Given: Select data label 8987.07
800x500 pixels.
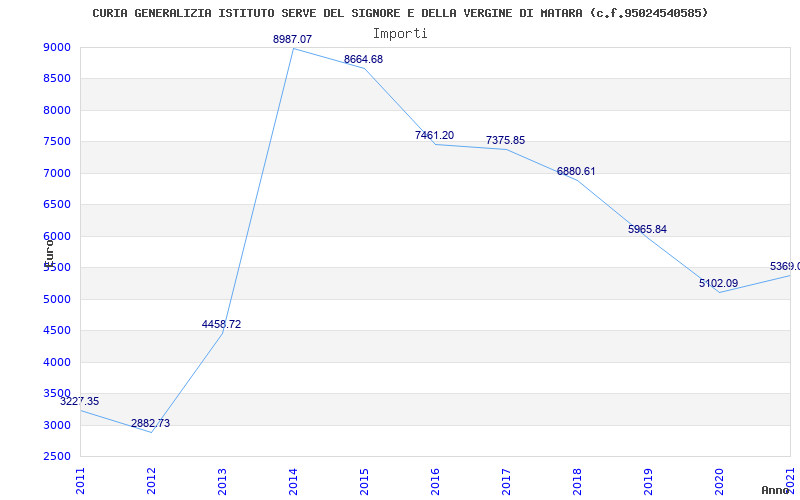Looking at the screenshot, I should [x=292, y=39].
